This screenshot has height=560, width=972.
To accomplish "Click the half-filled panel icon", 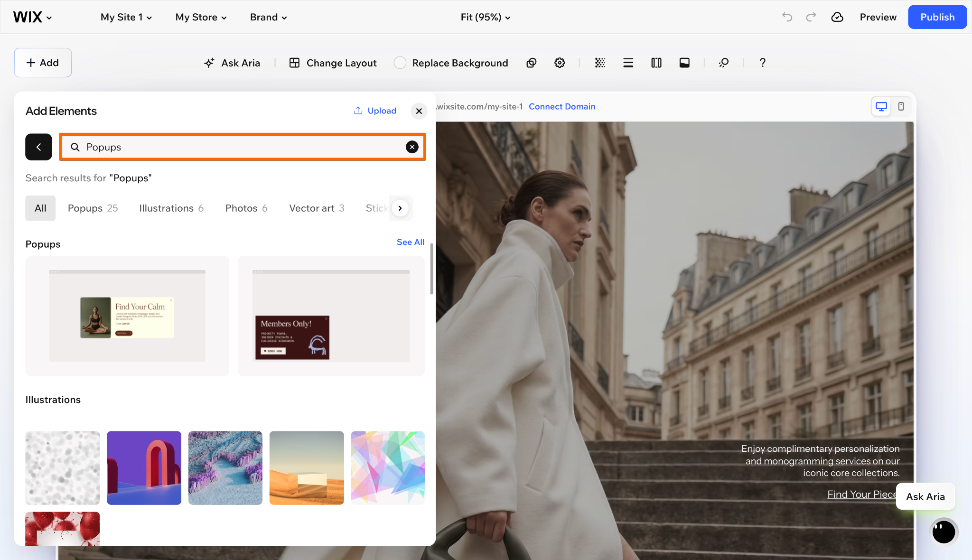I will [684, 63].
